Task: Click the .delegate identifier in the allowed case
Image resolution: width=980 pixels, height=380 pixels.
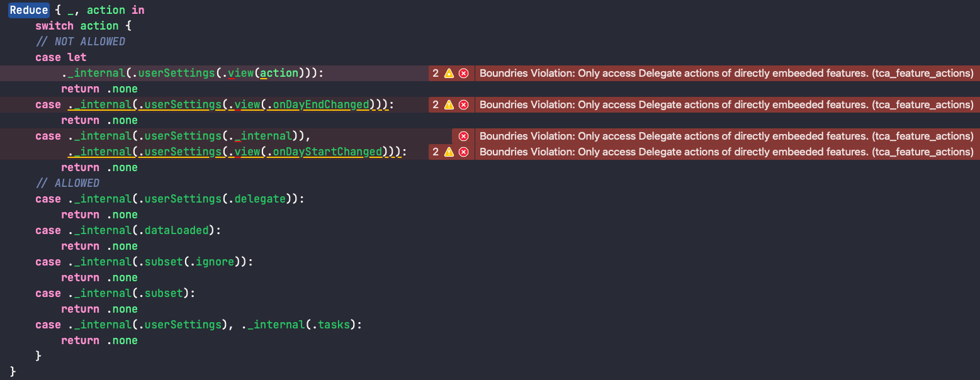Action: click(x=261, y=199)
